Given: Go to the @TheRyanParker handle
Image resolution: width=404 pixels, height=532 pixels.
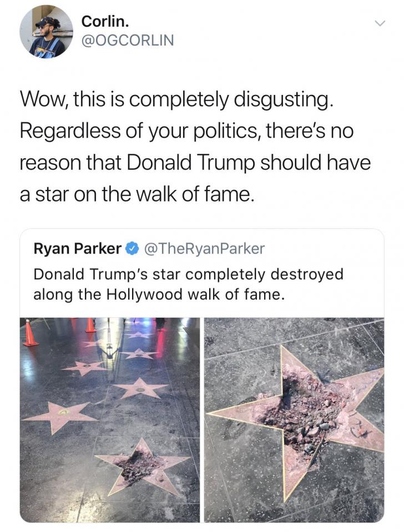Looking at the screenshot, I should pos(204,249).
